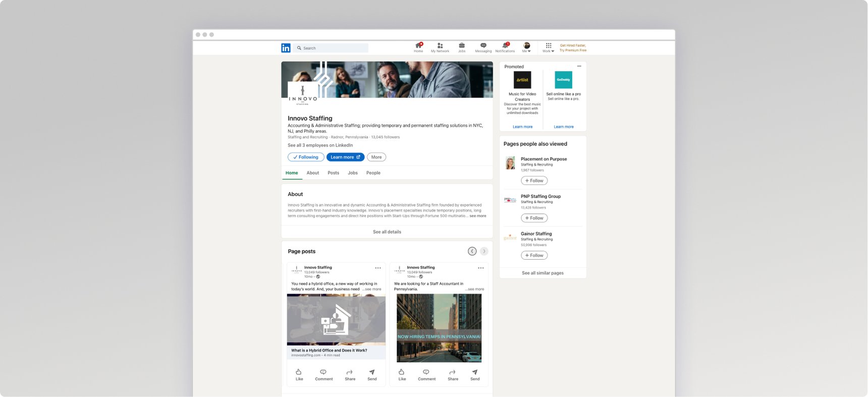Open the Jobs briefcase icon
This screenshot has width=868, height=397.
tap(462, 47)
